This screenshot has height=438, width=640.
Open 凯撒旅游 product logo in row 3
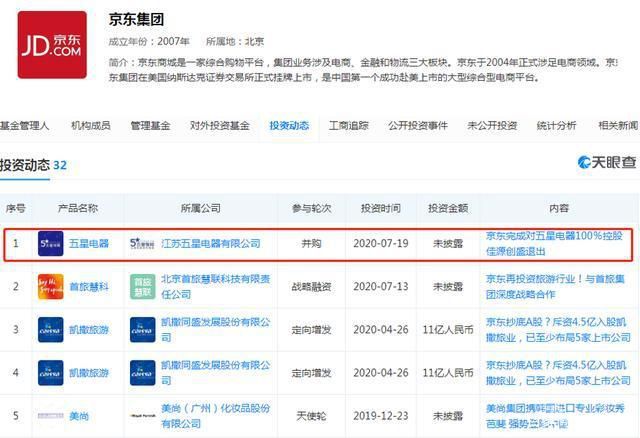click(x=51, y=329)
